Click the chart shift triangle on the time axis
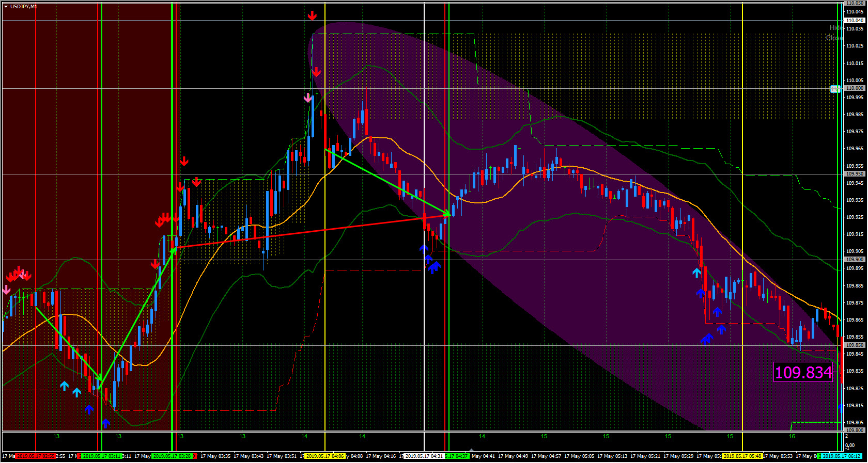Screen dimensions: 868x463 [x=471, y=450]
